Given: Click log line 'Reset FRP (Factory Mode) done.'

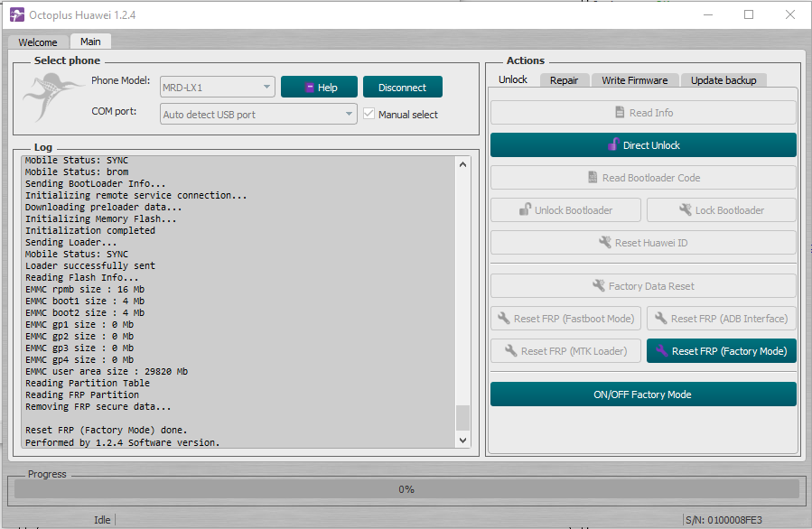Looking at the screenshot, I should (107, 430).
